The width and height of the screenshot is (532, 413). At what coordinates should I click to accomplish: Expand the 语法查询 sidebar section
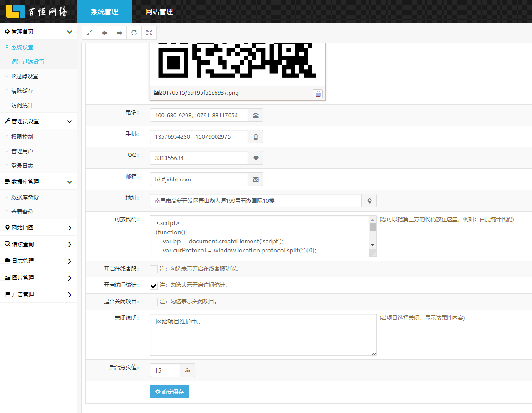pyautogui.click(x=70, y=244)
